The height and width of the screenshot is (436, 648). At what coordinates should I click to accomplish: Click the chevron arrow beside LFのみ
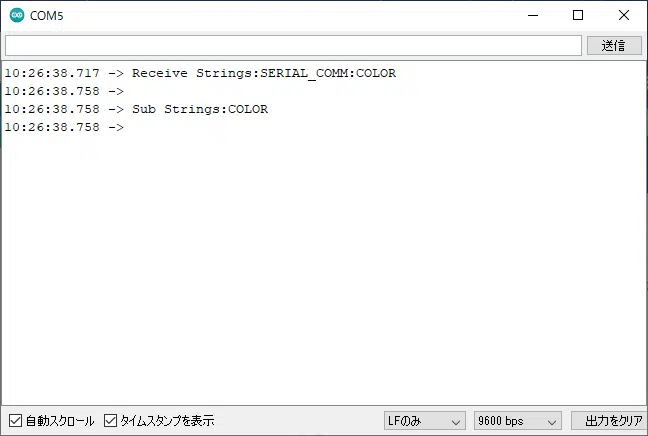pyautogui.click(x=456, y=422)
